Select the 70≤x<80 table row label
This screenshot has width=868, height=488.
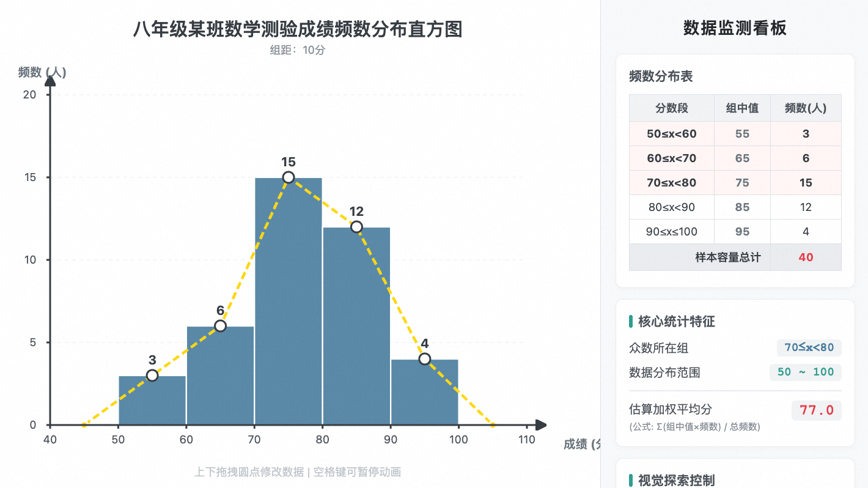click(672, 183)
